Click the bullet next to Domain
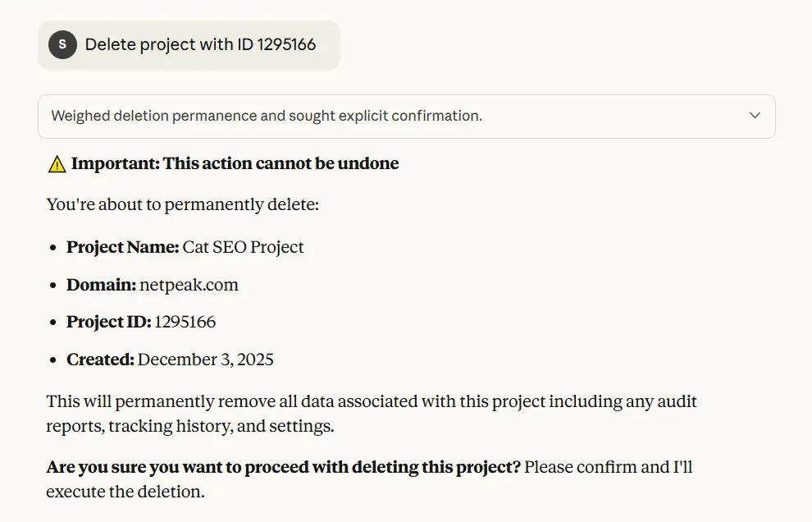This screenshot has width=812, height=522. [52, 284]
